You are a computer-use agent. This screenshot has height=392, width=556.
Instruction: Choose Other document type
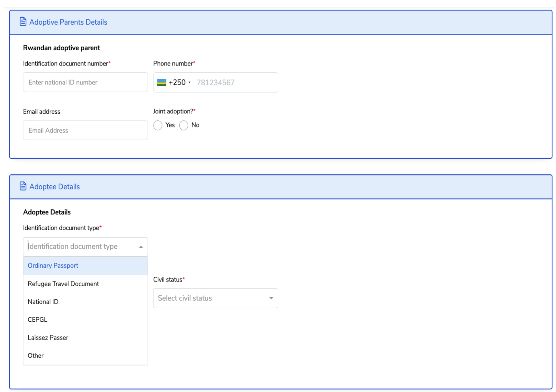pos(36,356)
